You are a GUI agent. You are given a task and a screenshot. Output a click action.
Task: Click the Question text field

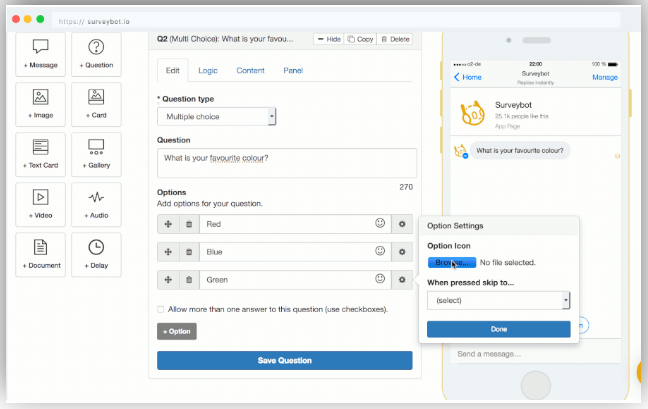coord(287,163)
